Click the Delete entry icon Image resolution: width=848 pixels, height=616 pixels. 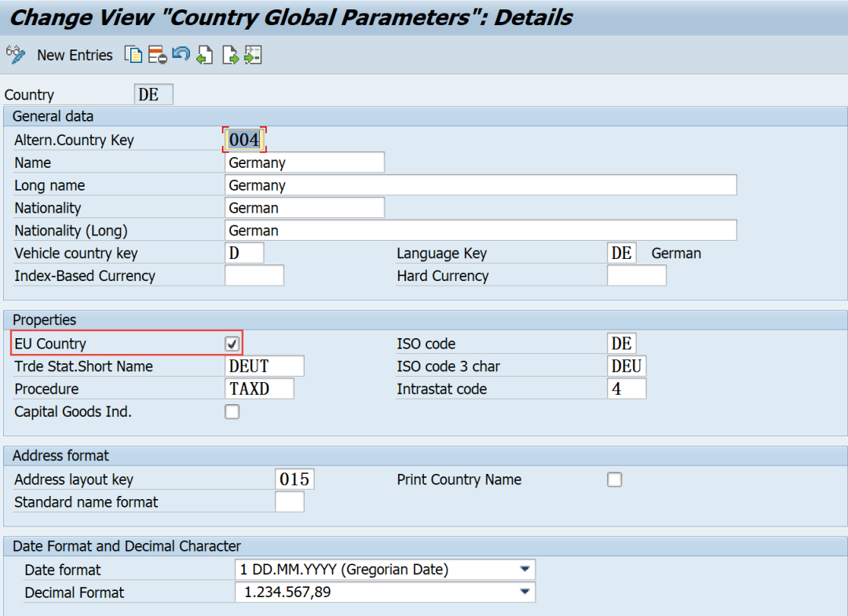(157, 55)
